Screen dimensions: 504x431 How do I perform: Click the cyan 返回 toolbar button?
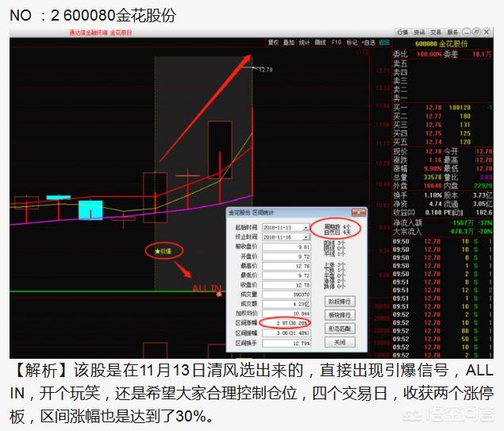(x=384, y=42)
